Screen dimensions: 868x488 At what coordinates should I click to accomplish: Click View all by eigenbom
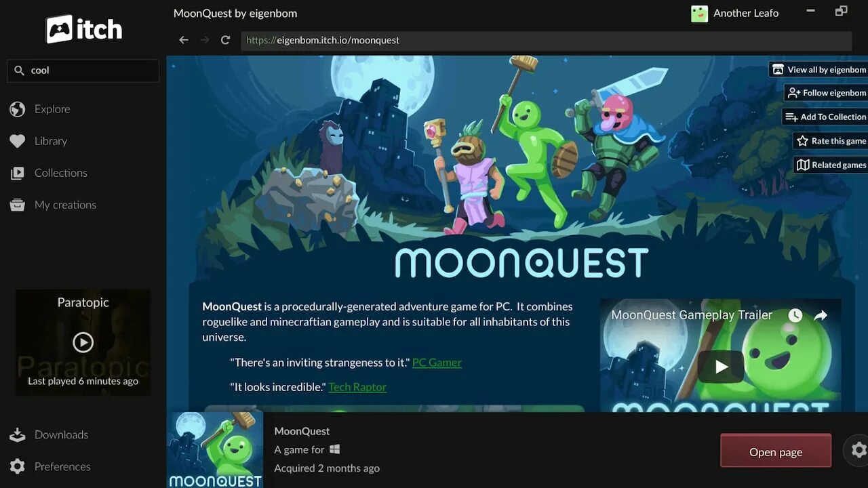818,69
